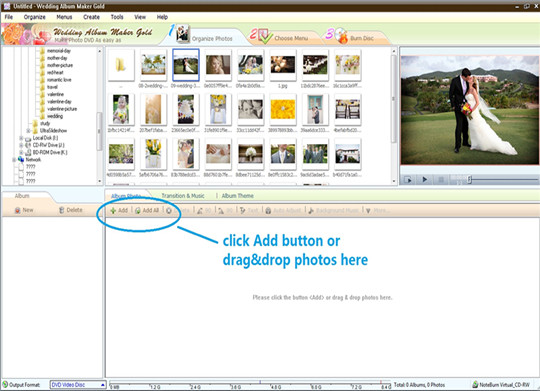Click the Auto Adjust toolbar button

click(x=283, y=210)
